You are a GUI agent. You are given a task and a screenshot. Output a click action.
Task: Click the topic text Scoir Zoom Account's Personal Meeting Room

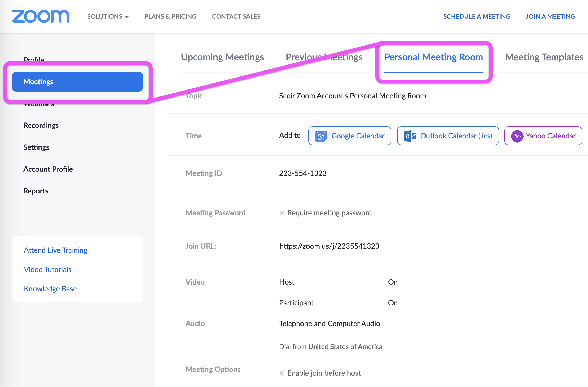[352, 96]
